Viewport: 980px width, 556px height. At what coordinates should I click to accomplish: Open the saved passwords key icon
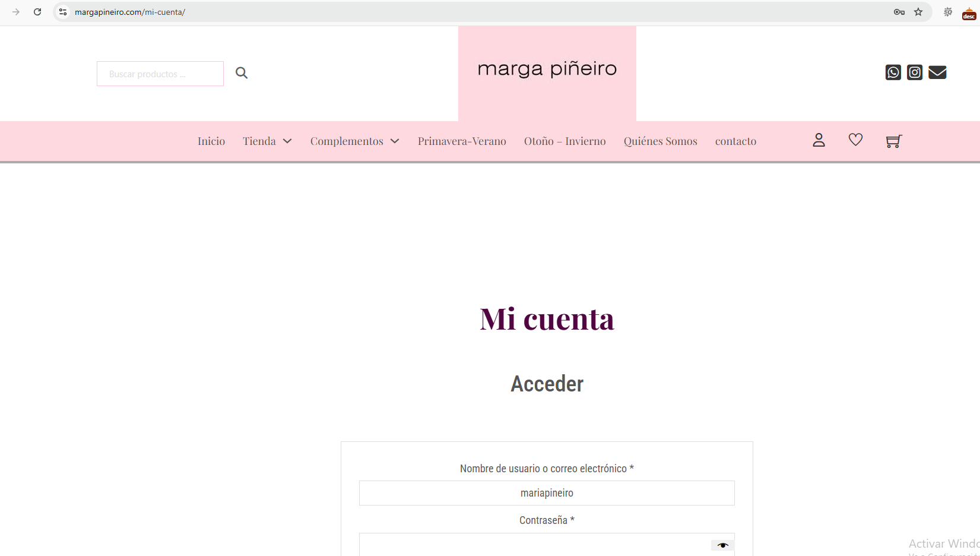[x=899, y=12]
